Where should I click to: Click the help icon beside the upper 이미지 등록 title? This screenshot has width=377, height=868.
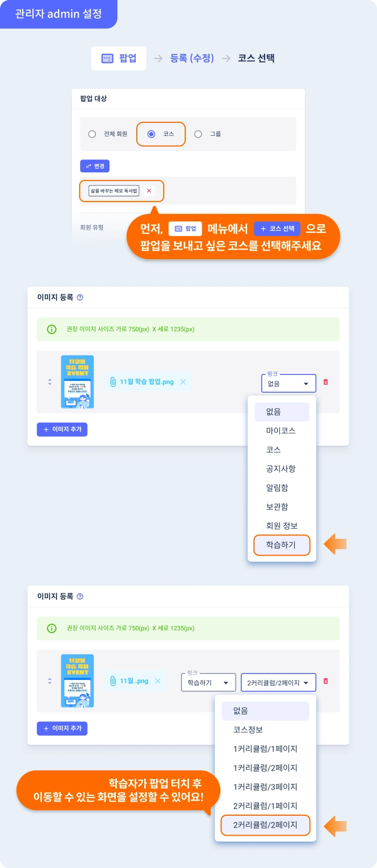80,297
